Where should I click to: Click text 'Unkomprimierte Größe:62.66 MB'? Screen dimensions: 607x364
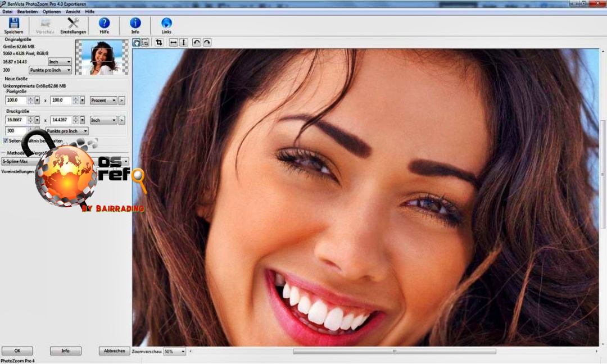pos(34,86)
